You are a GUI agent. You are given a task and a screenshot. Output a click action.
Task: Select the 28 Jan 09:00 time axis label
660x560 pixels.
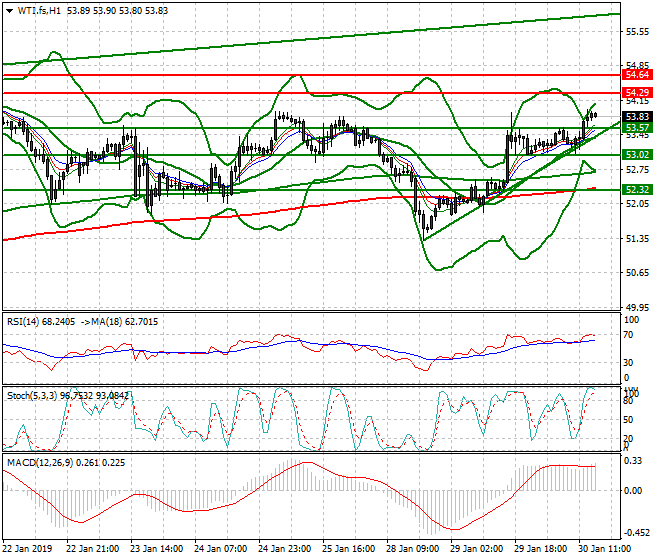[x=412, y=549]
